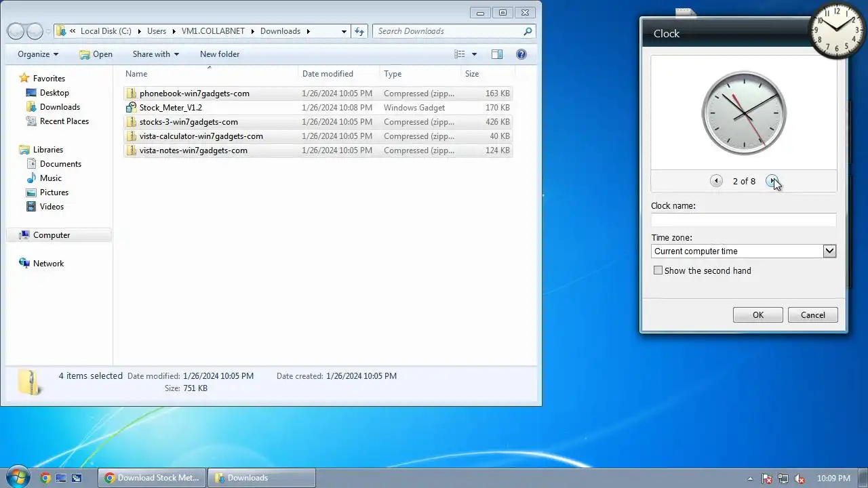Change view with the views icon
868x488 pixels.
pos(460,54)
